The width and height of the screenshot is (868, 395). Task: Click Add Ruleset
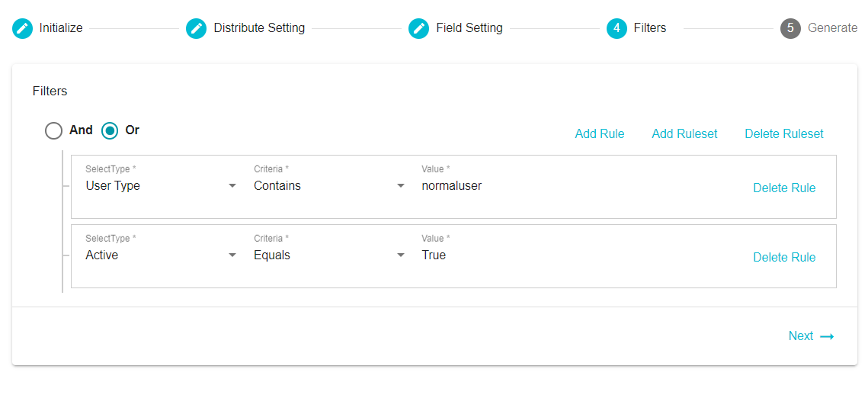685,133
